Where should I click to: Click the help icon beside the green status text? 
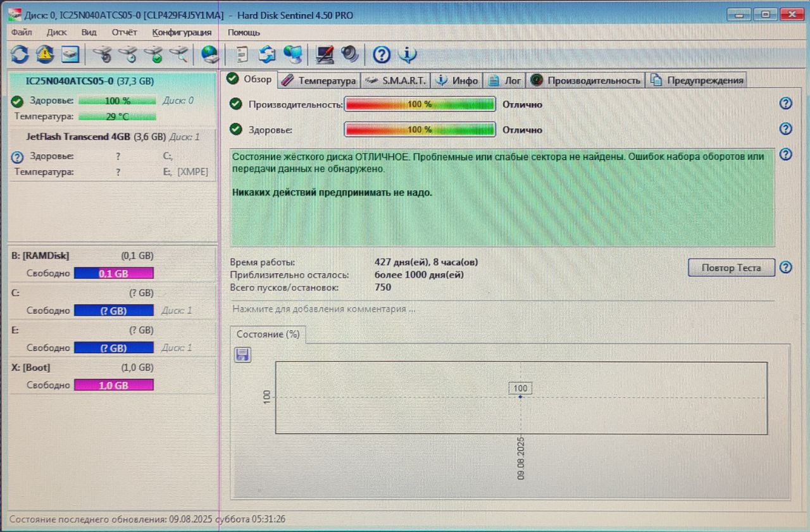(x=786, y=154)
